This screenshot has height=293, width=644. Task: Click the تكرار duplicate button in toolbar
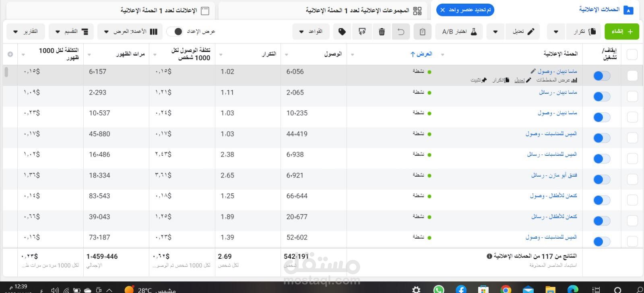584,31
